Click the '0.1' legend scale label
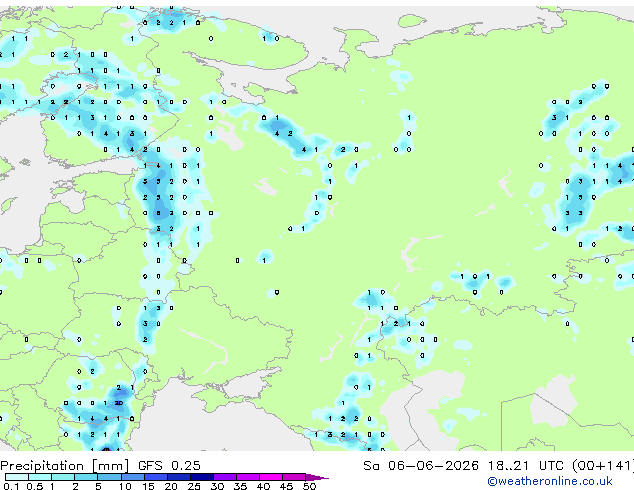 [11, 486]
